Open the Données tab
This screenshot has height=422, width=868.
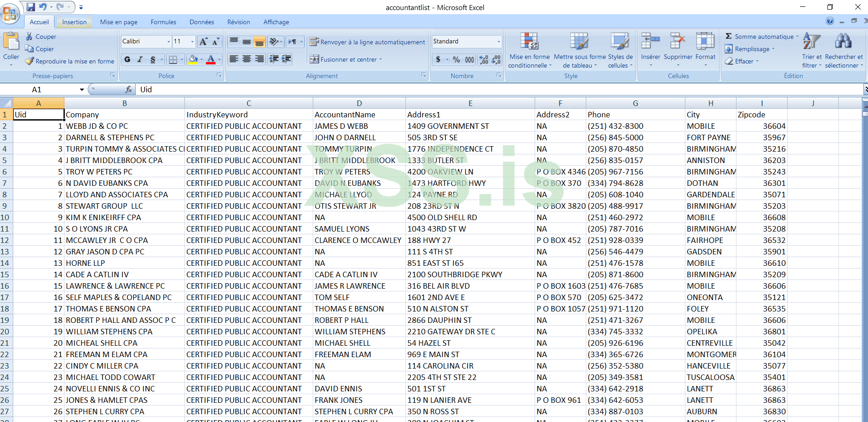(x=202, y=22)
